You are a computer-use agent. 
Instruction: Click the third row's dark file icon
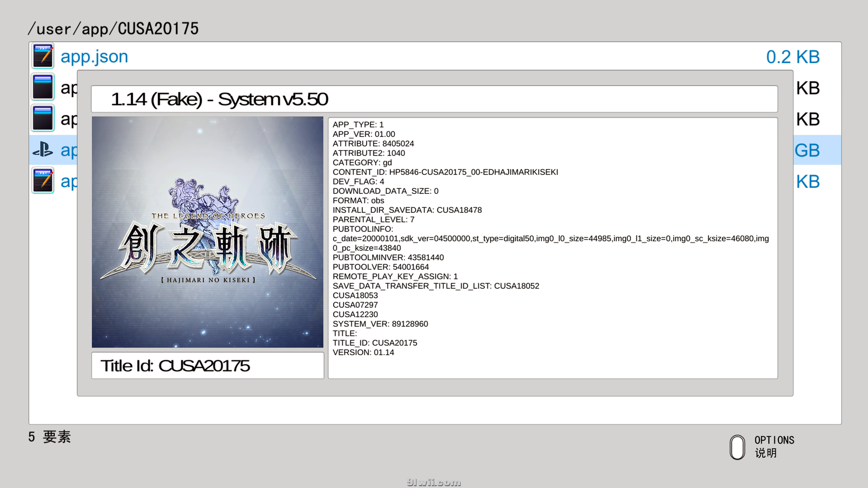(x=43, y=118)
